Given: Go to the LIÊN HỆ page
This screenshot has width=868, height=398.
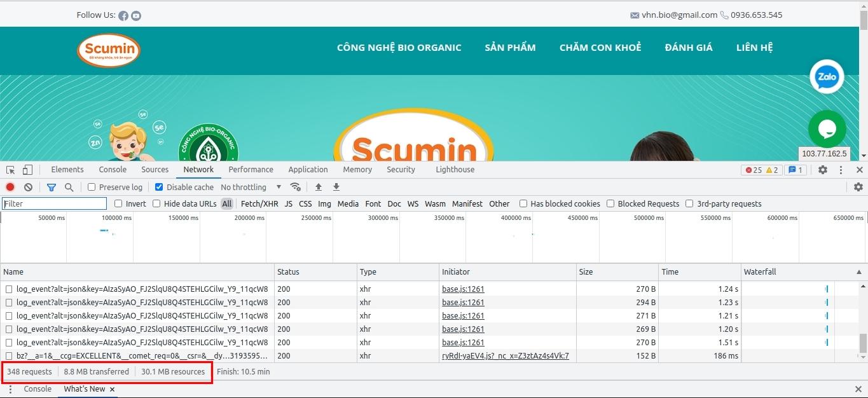Looking at the screenshot, I should click(755, 48).
